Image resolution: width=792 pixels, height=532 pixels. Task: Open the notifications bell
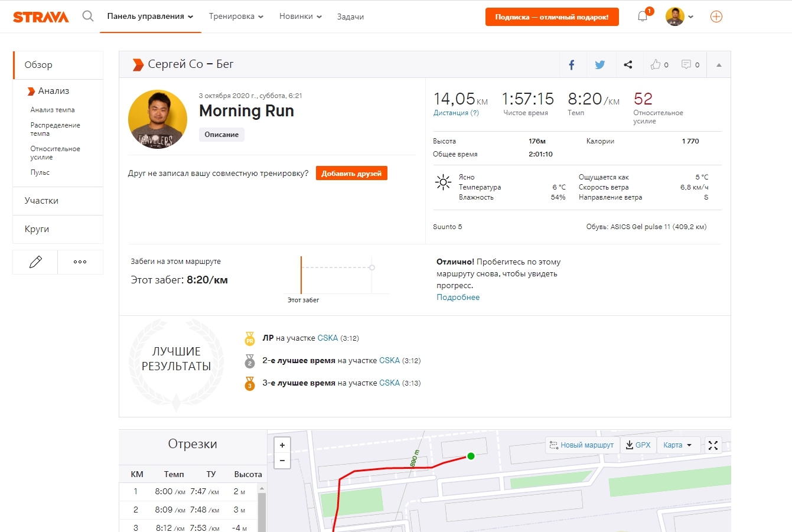[643, 17]
